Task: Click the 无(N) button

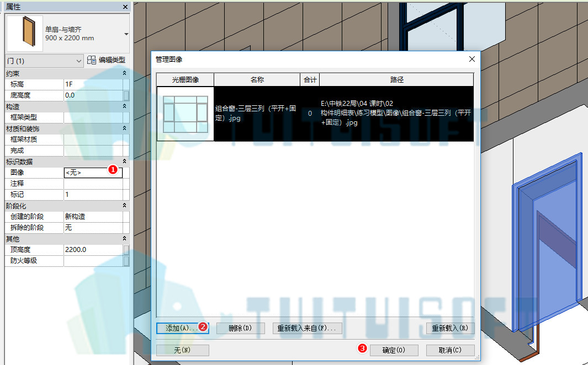Action: 183,351
